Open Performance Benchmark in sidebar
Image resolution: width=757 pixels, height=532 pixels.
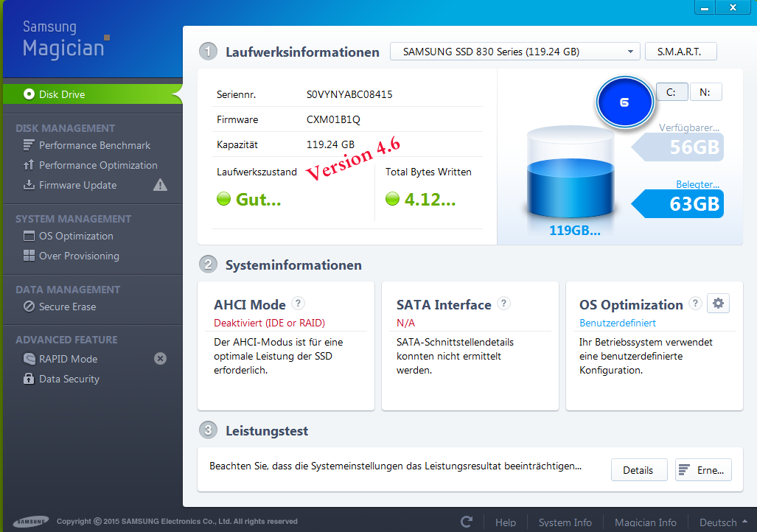coord(94,145)
